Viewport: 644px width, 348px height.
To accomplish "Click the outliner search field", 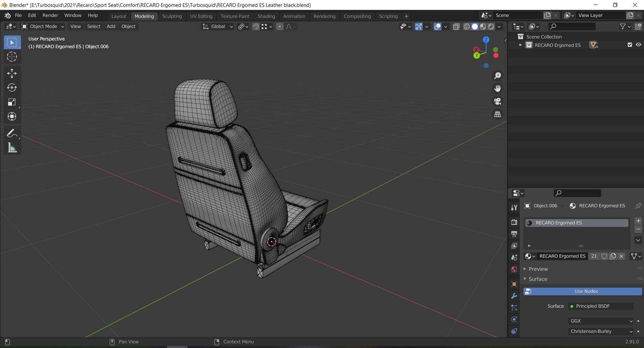I will (572, 26).
